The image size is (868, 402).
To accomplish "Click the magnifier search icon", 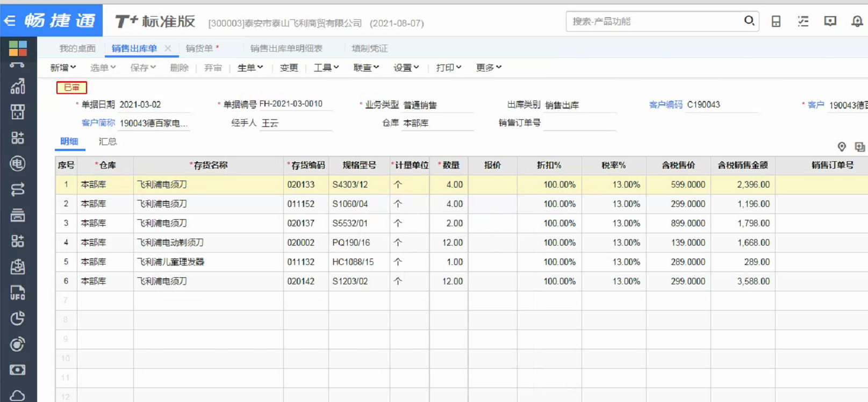I will pos(749,21).
